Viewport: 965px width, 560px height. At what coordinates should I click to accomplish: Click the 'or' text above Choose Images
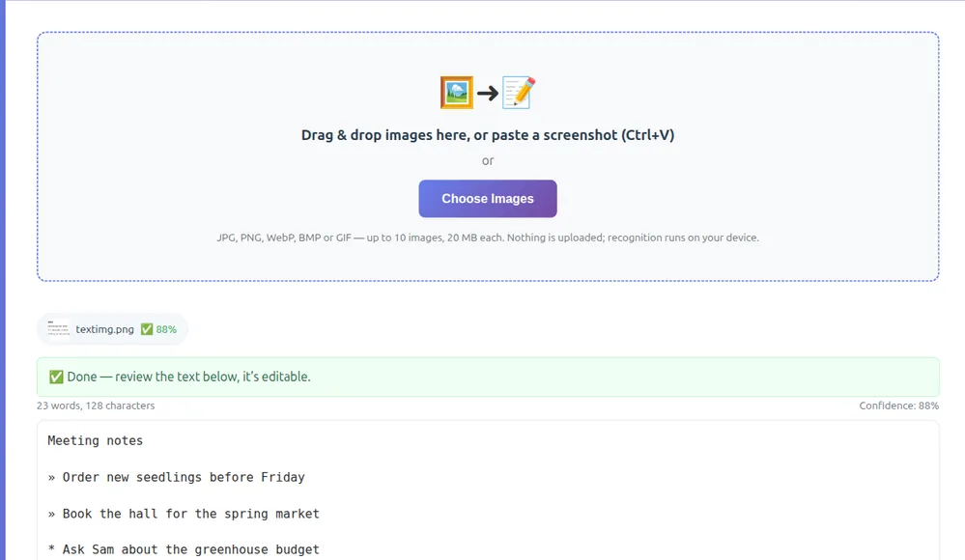coord(488,160)
